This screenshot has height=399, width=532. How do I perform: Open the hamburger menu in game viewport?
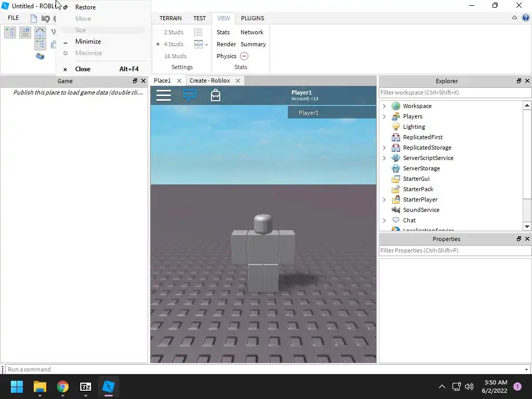coord(164,96)
